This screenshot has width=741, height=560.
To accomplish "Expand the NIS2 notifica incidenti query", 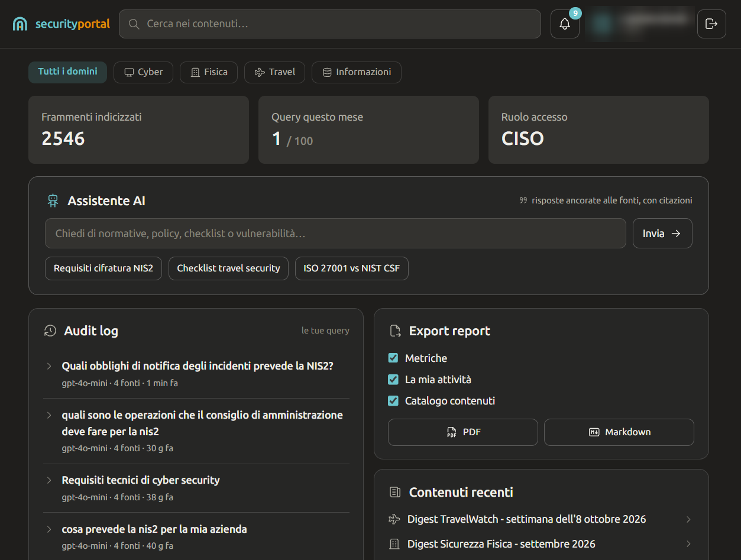I will [x=50, y=366].
